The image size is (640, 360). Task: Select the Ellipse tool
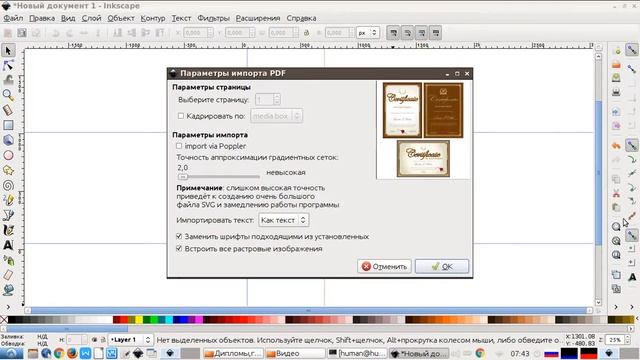[x=8, y=156]
